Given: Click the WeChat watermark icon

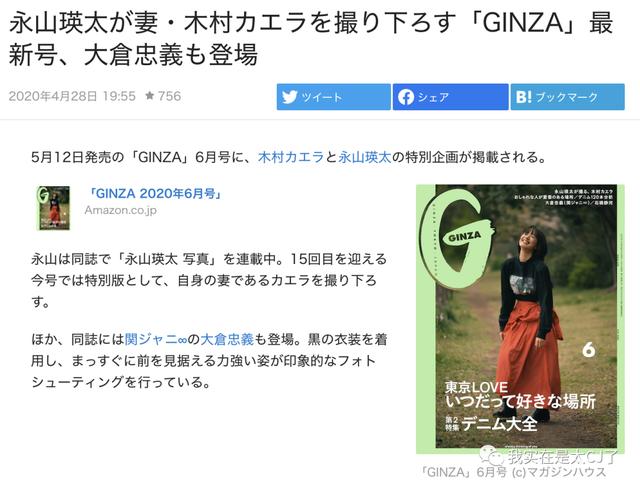Looking at the screenshot, I should (492, 455).
